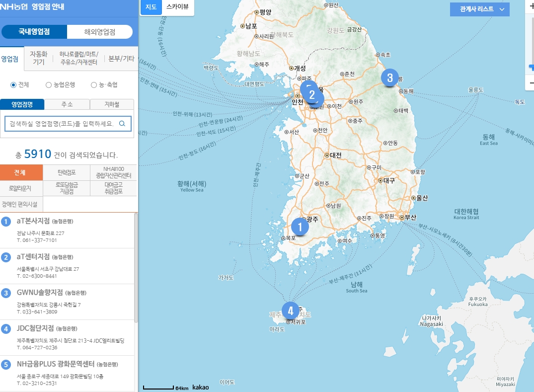Image resolution: width=534 pixels, height=392 pixels.
Task: Click the 5910 result count
Action: coord(37,154)
